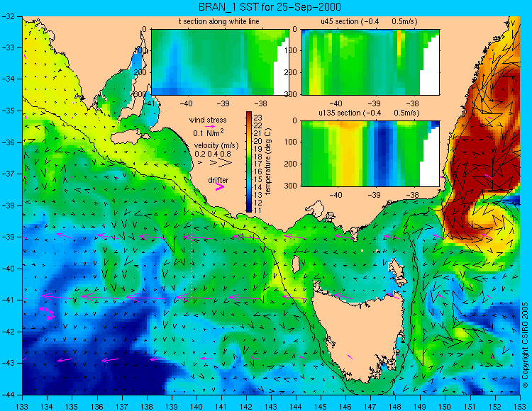Viewport: 532px width, 411px height.
Task: Open the u135 section inset plot
Action: click(x=370, y=154)
